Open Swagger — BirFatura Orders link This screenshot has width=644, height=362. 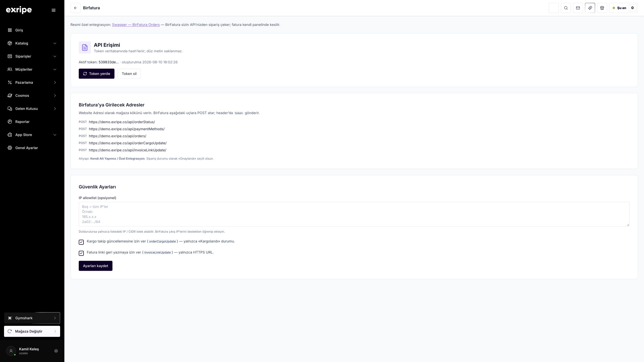point(136,25)
